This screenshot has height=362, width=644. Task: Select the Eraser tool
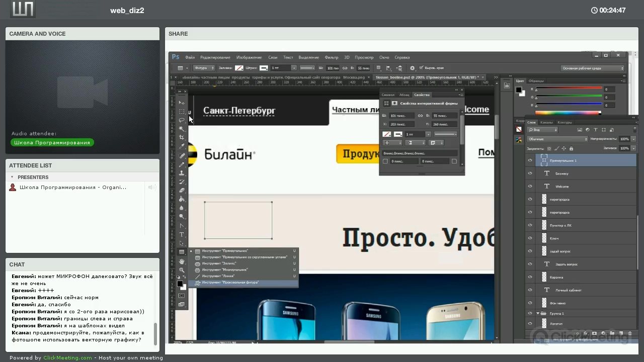click(182, 191)
